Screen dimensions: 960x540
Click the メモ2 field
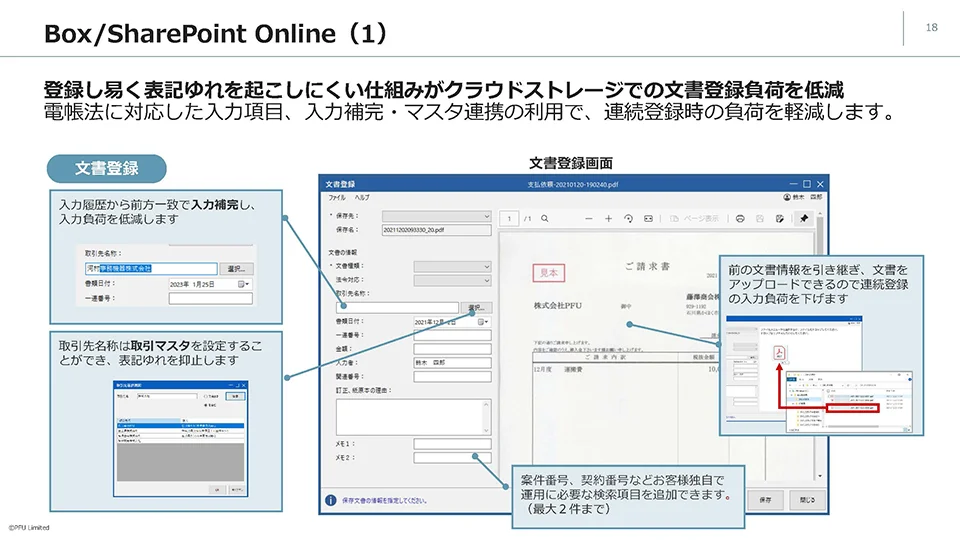pyautogui.click(x=452, y=458)
